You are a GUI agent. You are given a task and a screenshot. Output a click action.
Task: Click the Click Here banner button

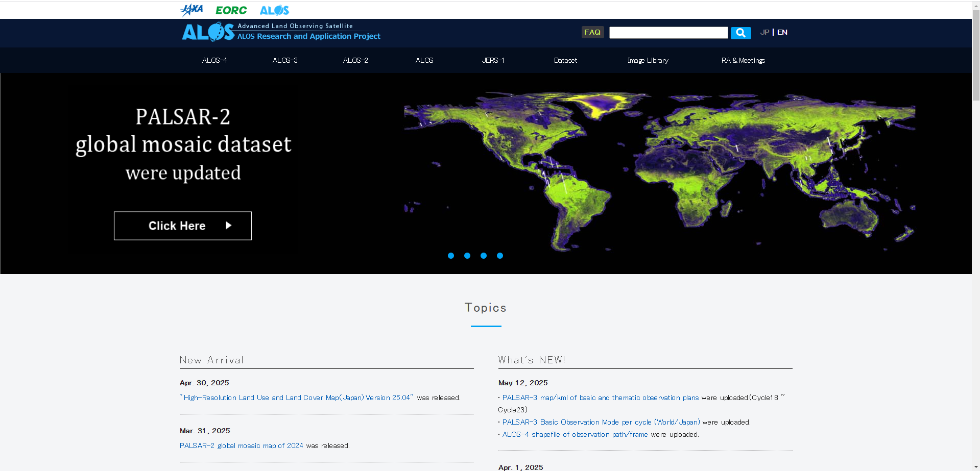183,226
